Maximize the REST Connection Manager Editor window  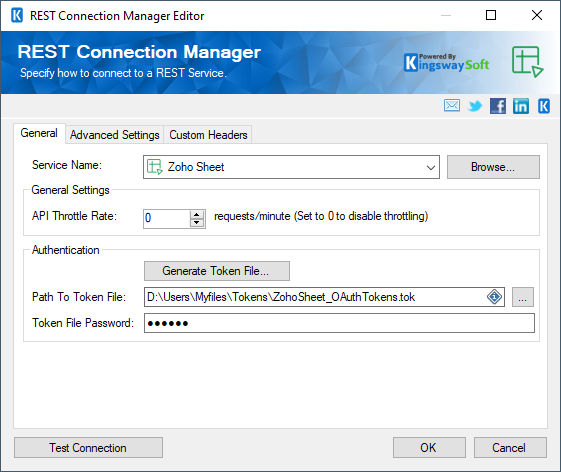click(x=491, y=15)
